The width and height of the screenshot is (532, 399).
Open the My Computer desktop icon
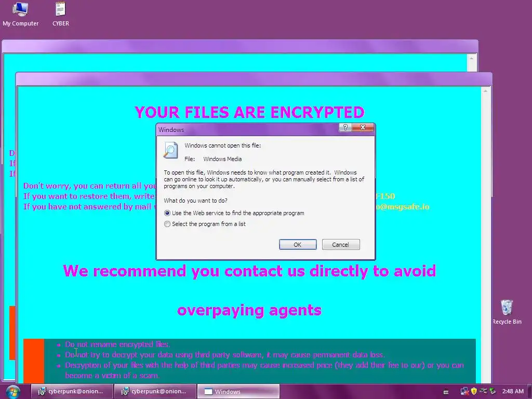pos(20,14)
